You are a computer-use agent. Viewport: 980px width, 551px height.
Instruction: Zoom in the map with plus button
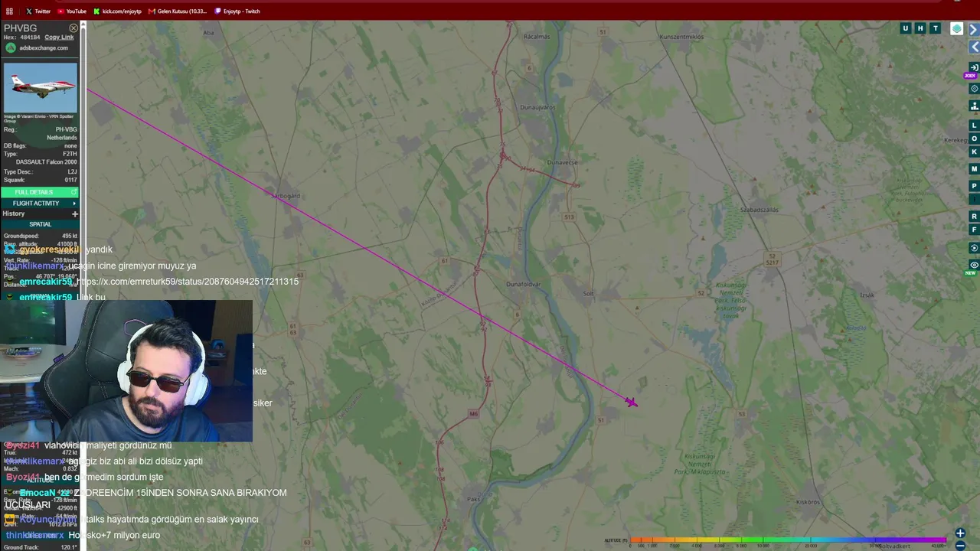tap(960, 533)
